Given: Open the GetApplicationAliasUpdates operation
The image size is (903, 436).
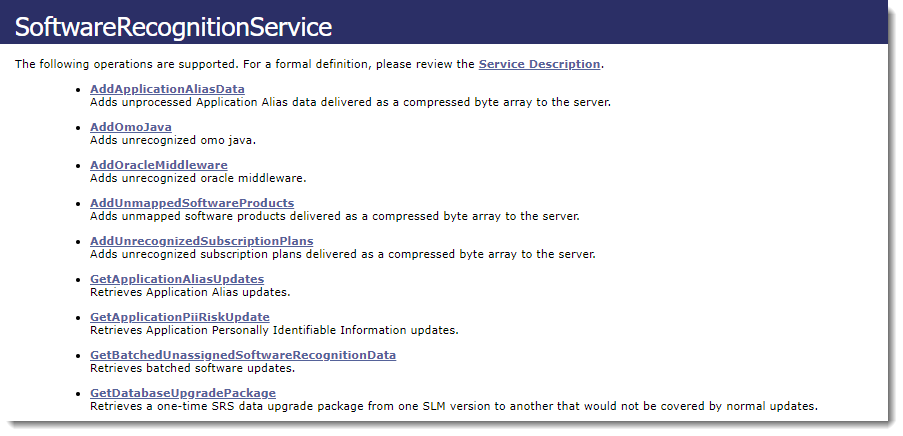Looking at the screenshot, I should 176,279.
